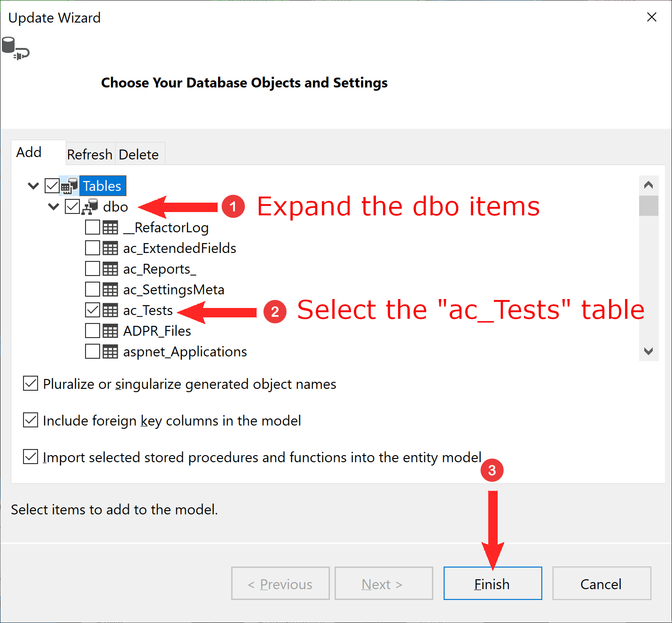Click the ac_SettingsMeta table icon

(x=110, y=290)
